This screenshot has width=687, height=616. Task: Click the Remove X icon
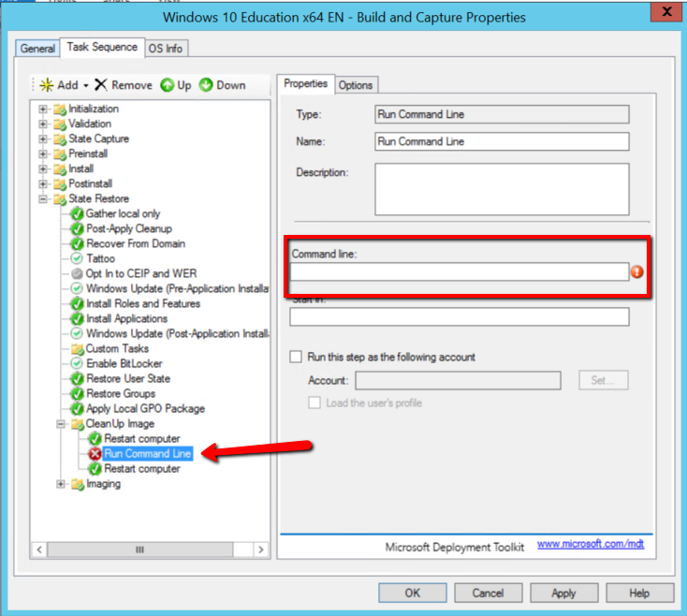point(101,85)
